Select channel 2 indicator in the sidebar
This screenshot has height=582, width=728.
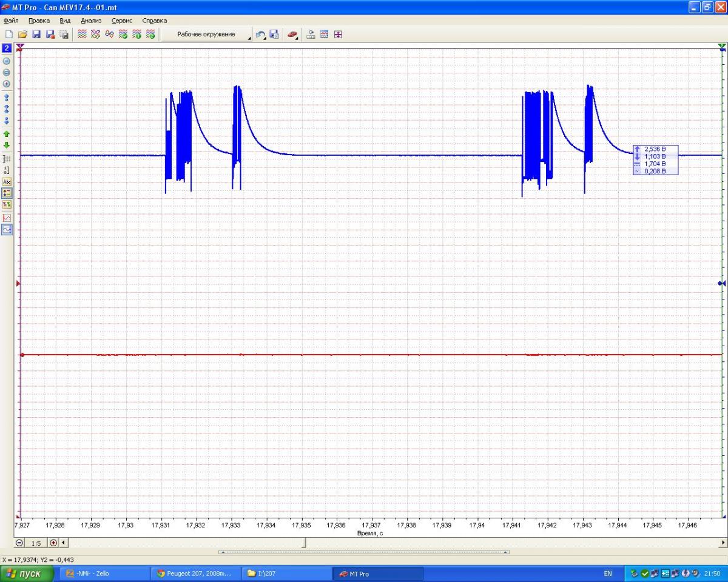7,48
